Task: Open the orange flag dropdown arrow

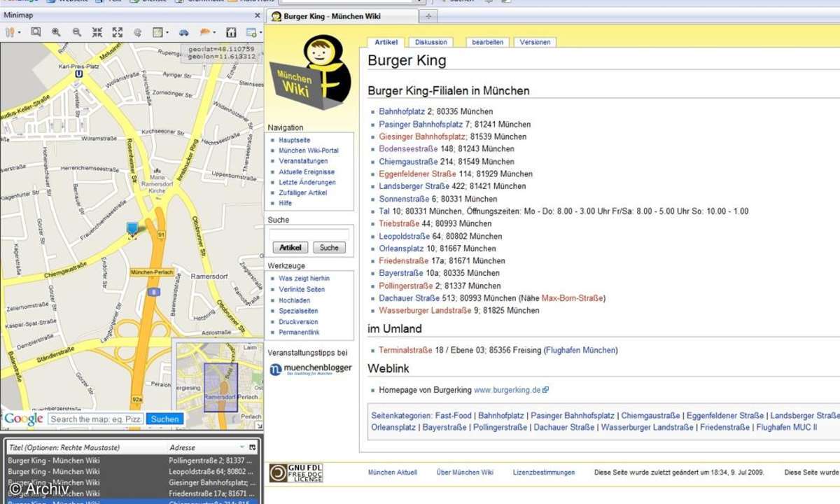Action: 213,32
